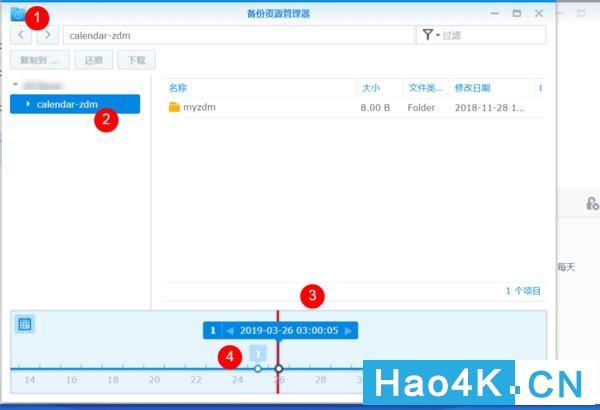Click the lock icon in background window
This screenshot has height=410, width=600.
(x=592, y=203)
